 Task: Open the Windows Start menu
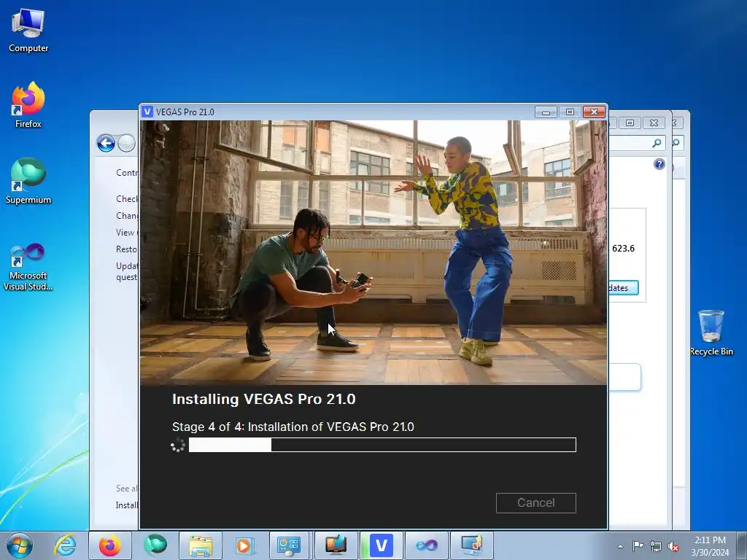(x=20, y=545)
